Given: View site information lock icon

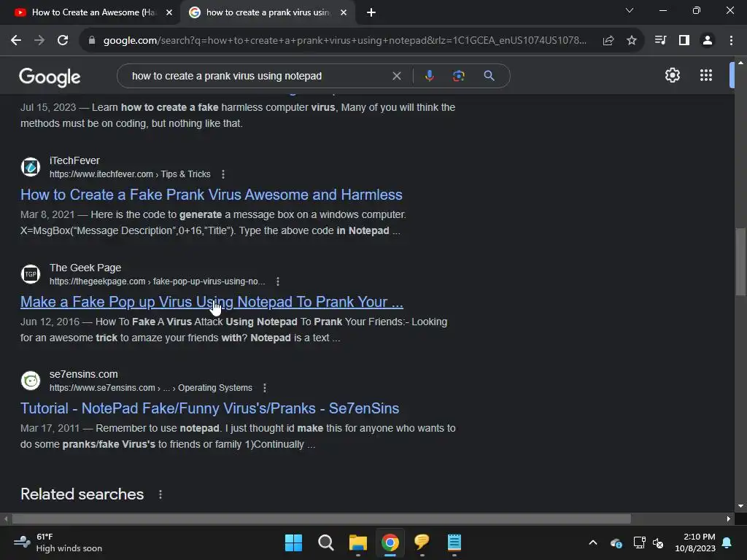Looking at the screenshot, I should tap(92, 41).
